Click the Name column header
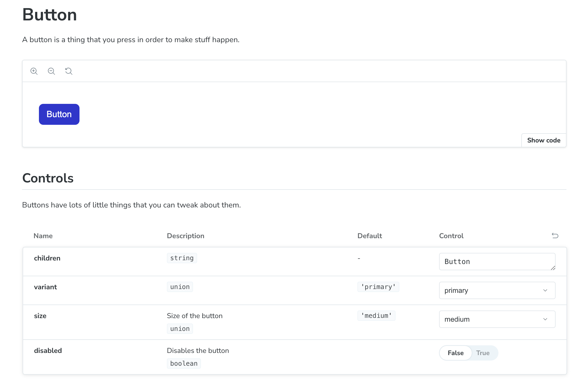This screenshot has width=588, height=385. 43,236
